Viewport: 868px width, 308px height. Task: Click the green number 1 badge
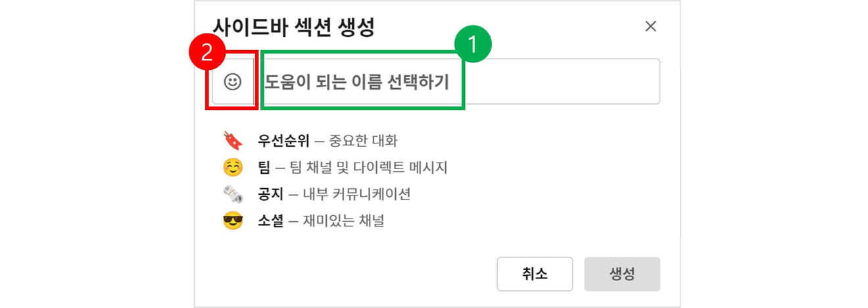coord(473,44)
